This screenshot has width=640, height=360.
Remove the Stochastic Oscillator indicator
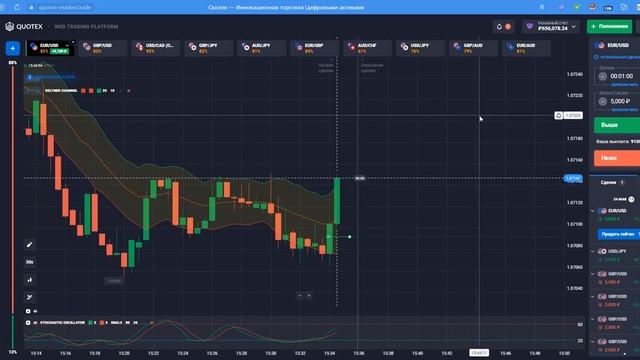pos(152,322)
